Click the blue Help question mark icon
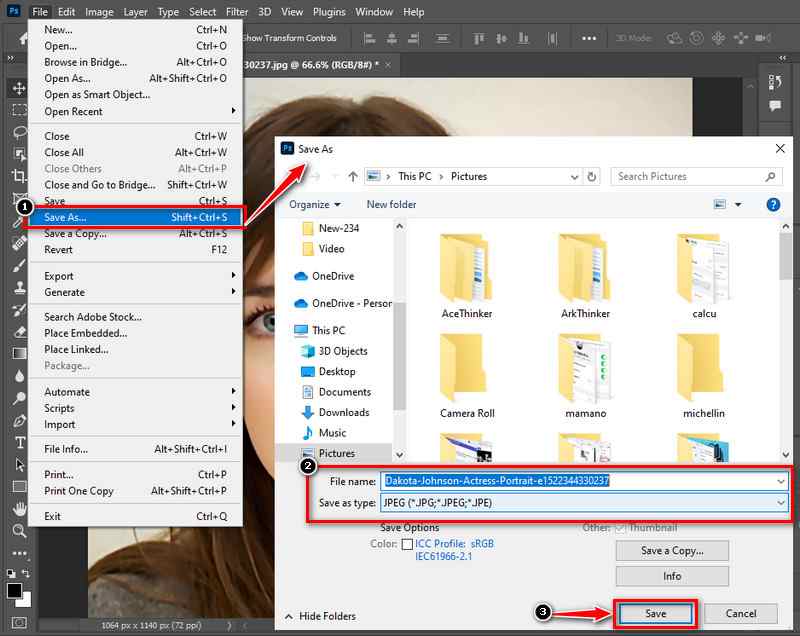Screen dimensions: 800x636 click(x=773, y=205)
